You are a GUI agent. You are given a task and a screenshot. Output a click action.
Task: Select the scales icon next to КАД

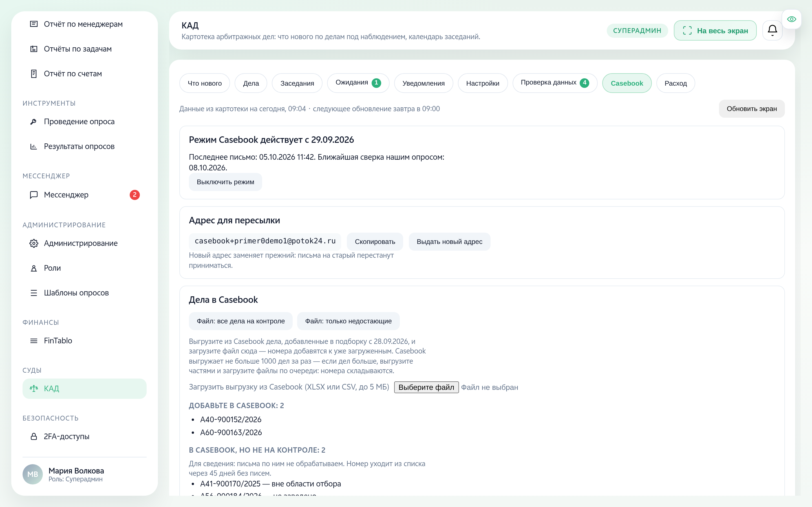(34, 388)
